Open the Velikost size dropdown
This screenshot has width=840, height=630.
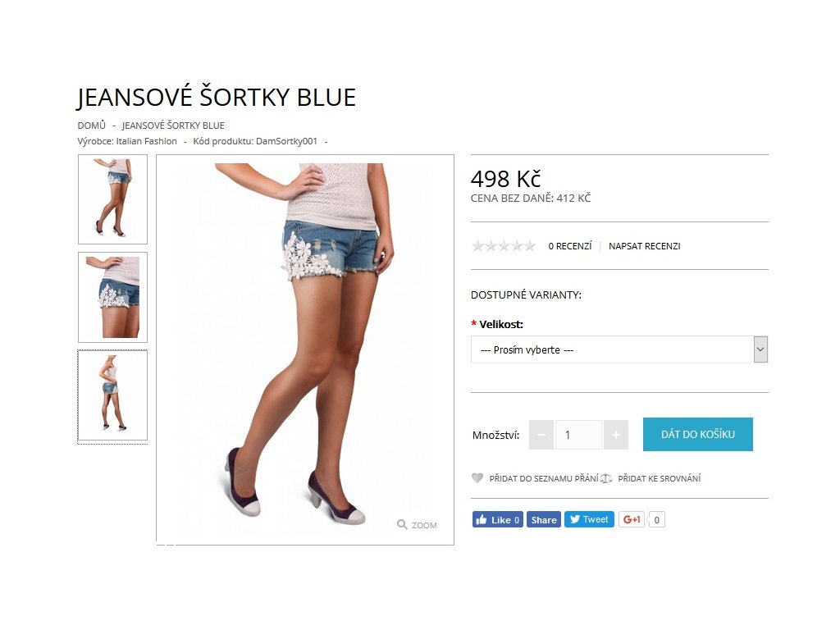(619, 349)
